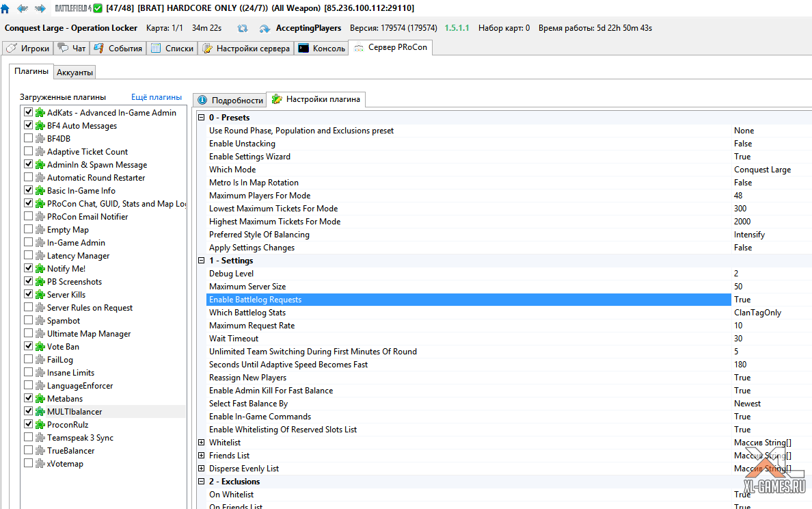Viewport: 812px width, 509px height.
Task: Uncheck the MULTIbalancer plugin checkbox
Action: click(29, 411)
